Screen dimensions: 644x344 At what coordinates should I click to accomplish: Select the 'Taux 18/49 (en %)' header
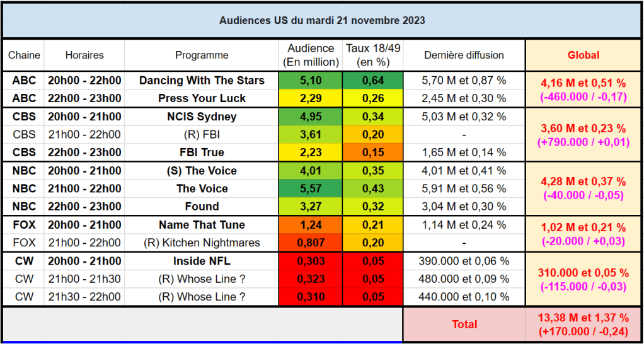point(373,55)
